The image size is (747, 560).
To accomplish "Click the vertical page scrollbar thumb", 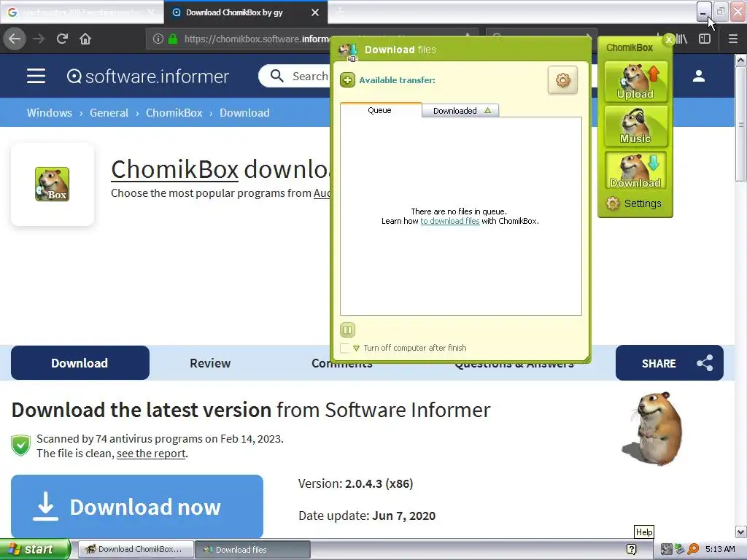I will (740, 124).
